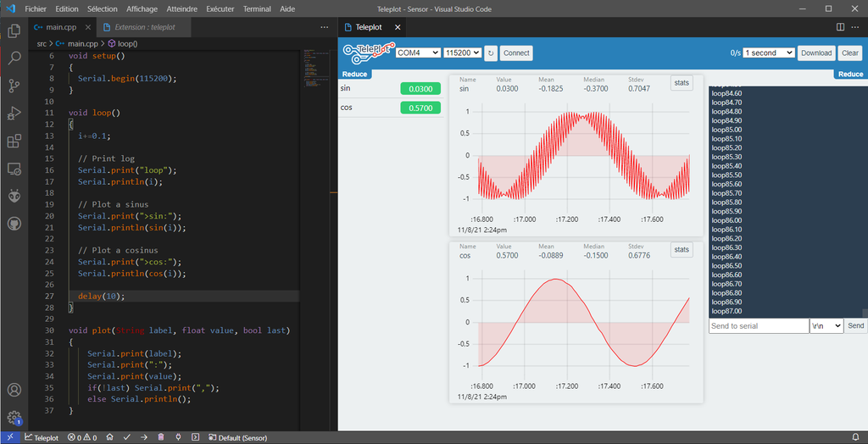Image resolution: width=868 pixels, height=444 pixels.
Task: Click cos value badge 0.5700
Action: click(420, 108)
